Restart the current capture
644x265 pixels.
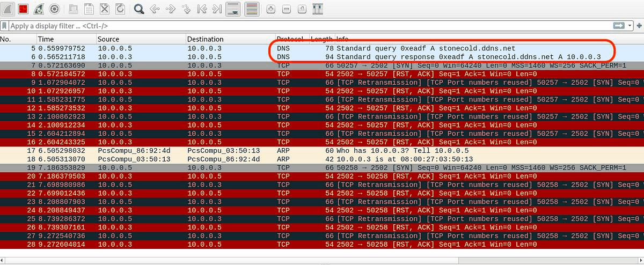click(39, 9)
